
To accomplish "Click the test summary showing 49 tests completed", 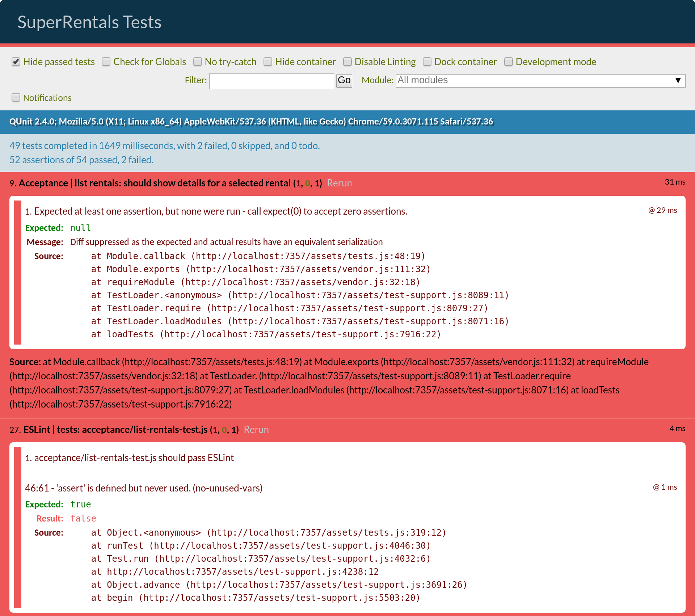I will (165, 146).
